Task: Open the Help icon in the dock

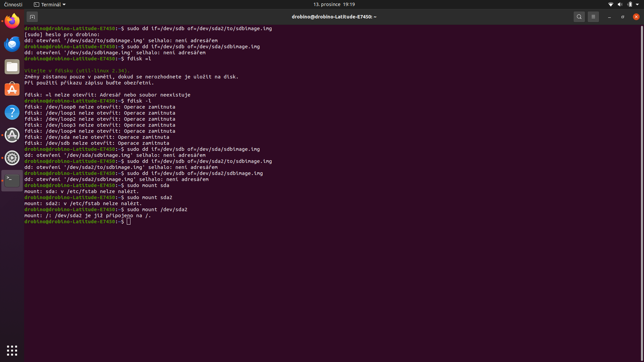Action: tap(12, 112)
